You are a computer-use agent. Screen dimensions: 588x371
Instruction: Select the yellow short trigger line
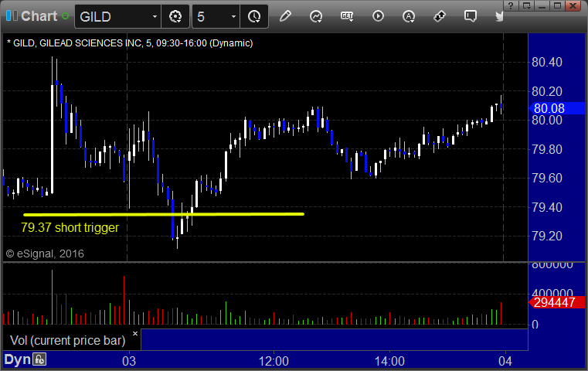click(x=164, y=215)
